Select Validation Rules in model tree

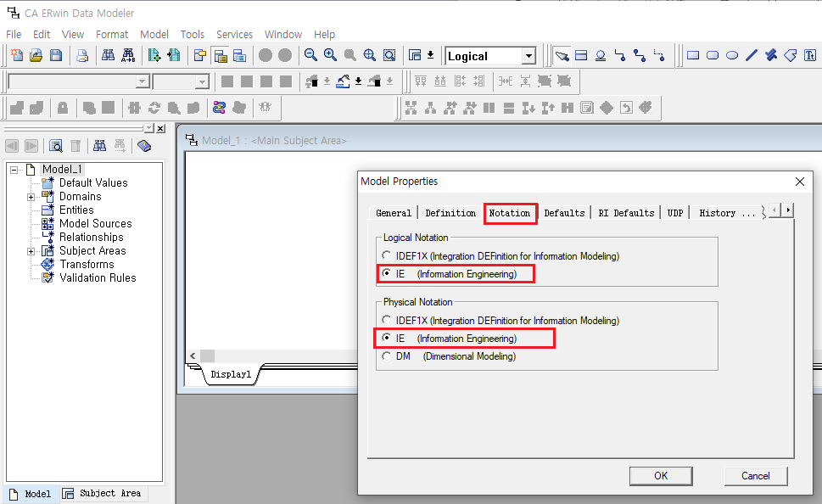(98, 278)
